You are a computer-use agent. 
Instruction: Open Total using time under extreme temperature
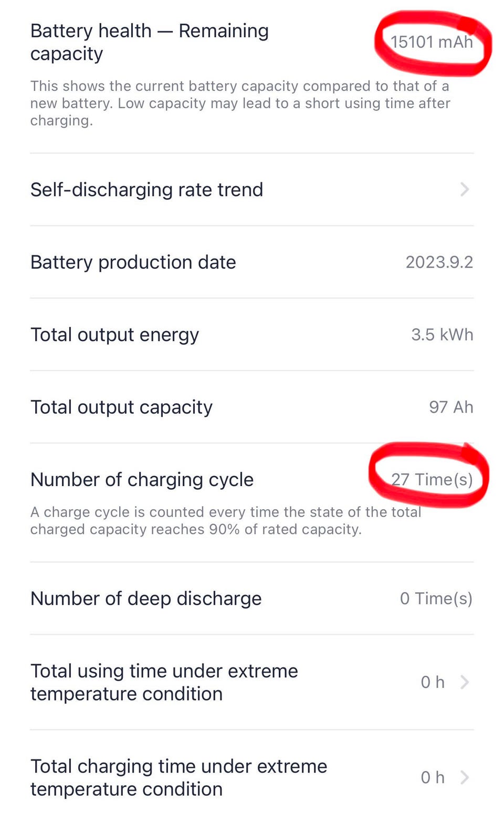[x=252, y=682]
